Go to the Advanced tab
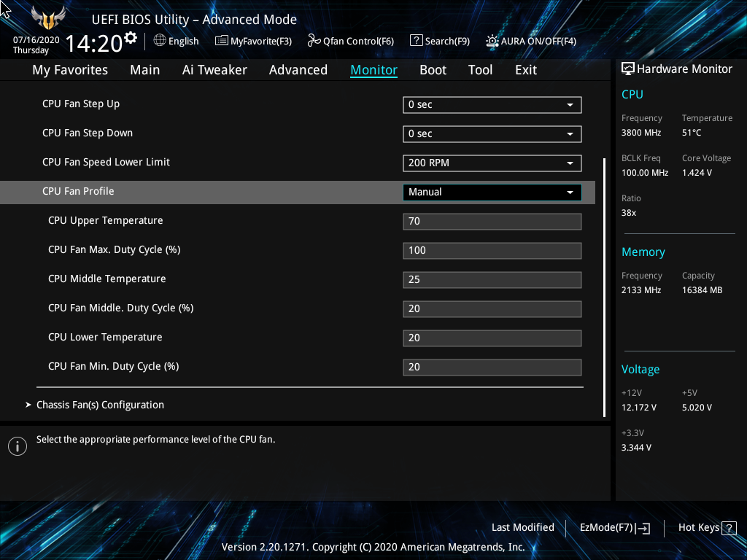Image resolution: width=747 pixels, height=560 pixels. [298, 70]
